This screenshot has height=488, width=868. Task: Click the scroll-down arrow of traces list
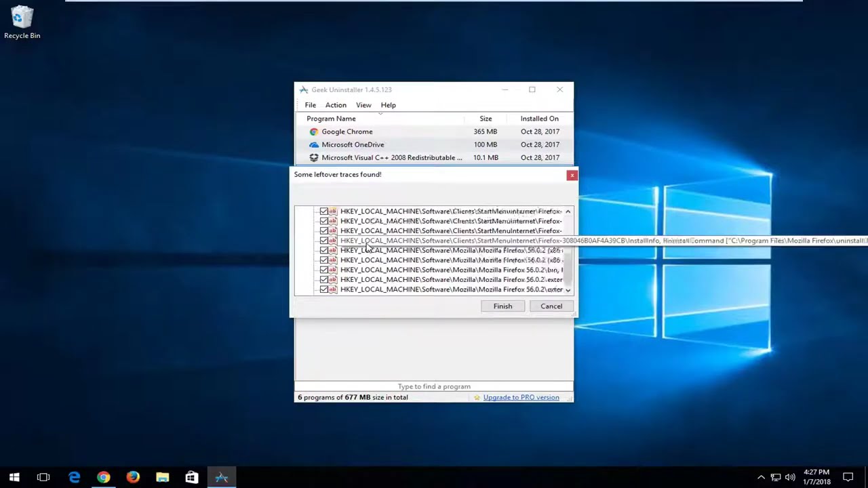pyautogui.click(x=568, y=290)
